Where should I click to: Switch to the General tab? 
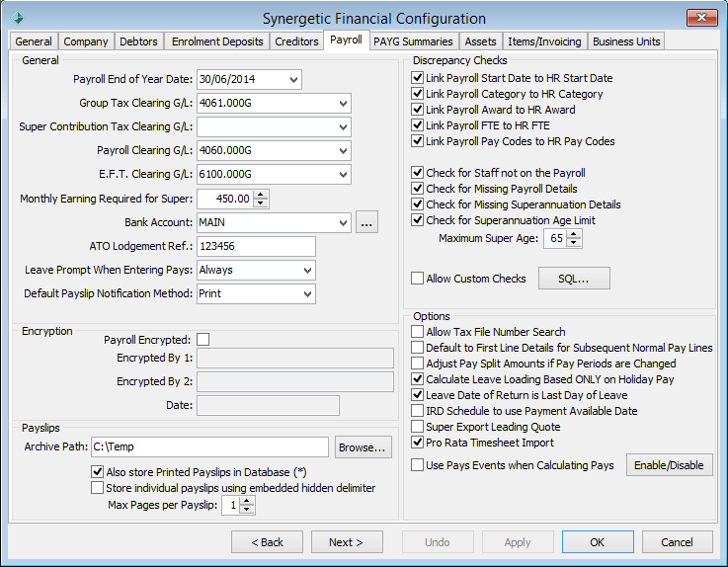[34, 41]
